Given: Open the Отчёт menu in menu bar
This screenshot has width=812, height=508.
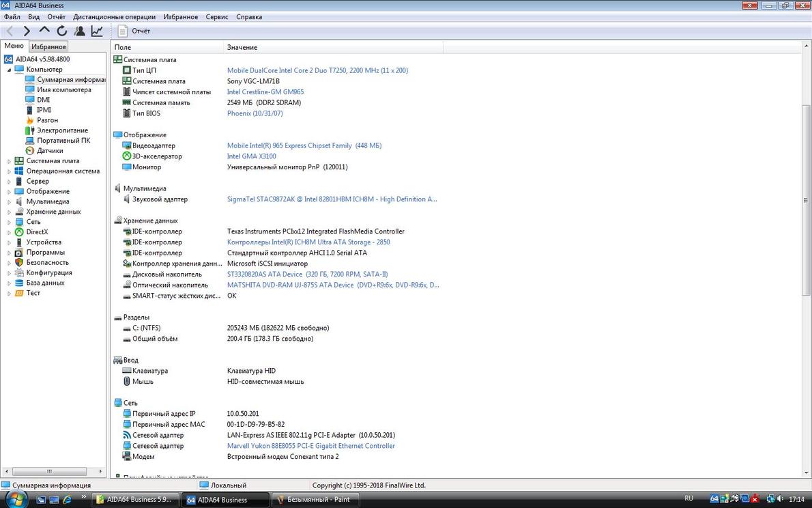Looking at the screenshot, I should pyautogui.click(x=57, y=16).
